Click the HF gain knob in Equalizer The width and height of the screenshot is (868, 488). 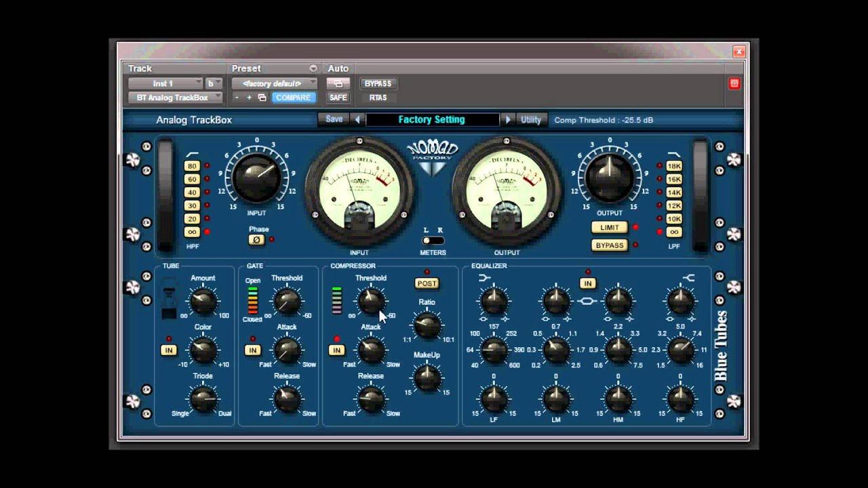680,399
